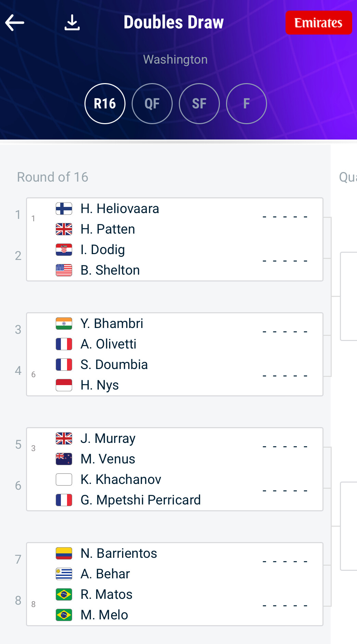This screenshot has height=644, width=357.
Task: Open the Doumbia and Nys match row
Action: point(175,375)
